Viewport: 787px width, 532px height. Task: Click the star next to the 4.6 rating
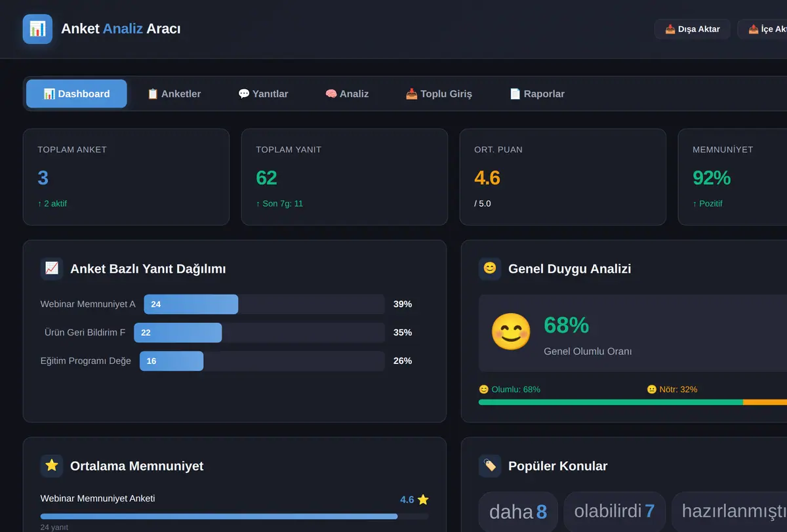[423, 500]
